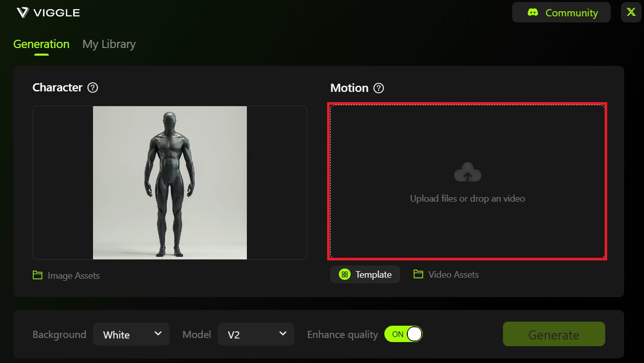Click the Image Assets folder icon
This screenshot has width=644, height=363.
(x=37, y=275)
